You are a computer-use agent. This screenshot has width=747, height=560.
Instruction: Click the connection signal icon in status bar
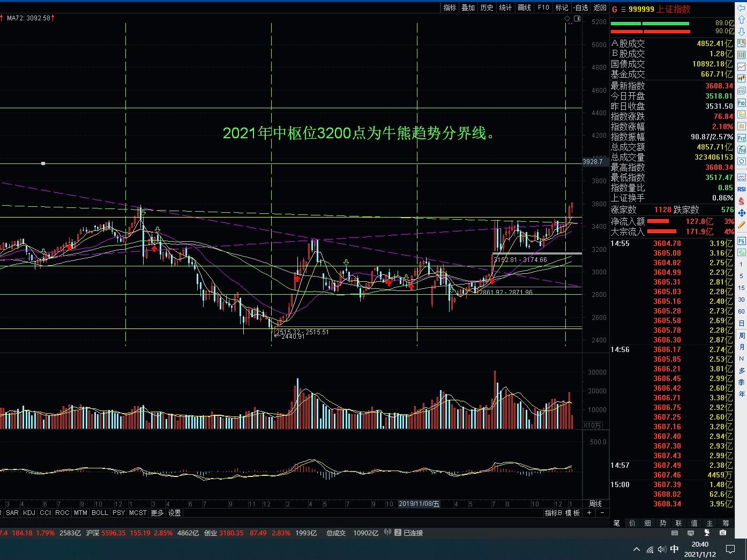(x=388, y=533)
